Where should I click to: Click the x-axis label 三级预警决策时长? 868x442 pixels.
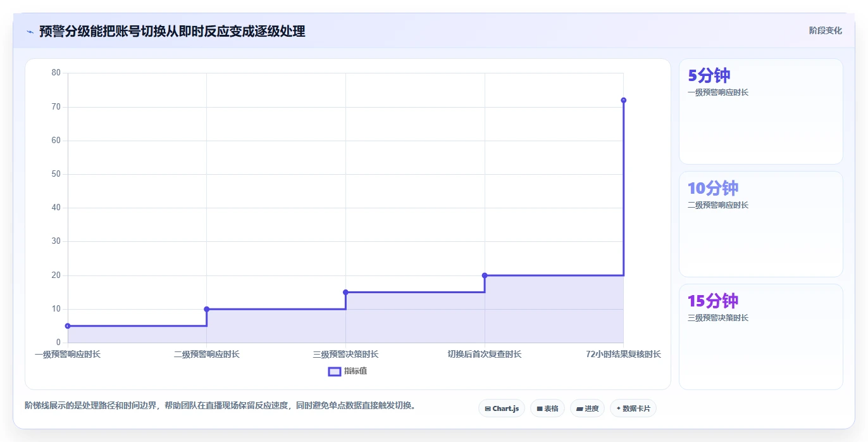[x=345, y=355]
